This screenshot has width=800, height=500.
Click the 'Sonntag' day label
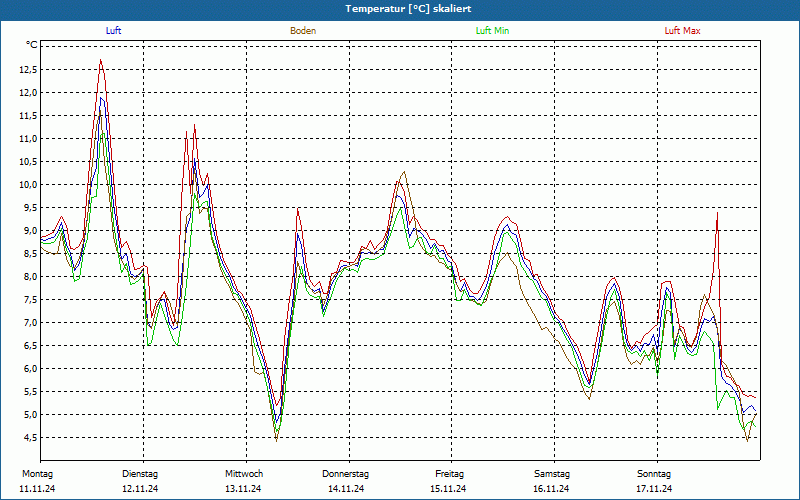point(654,474)
